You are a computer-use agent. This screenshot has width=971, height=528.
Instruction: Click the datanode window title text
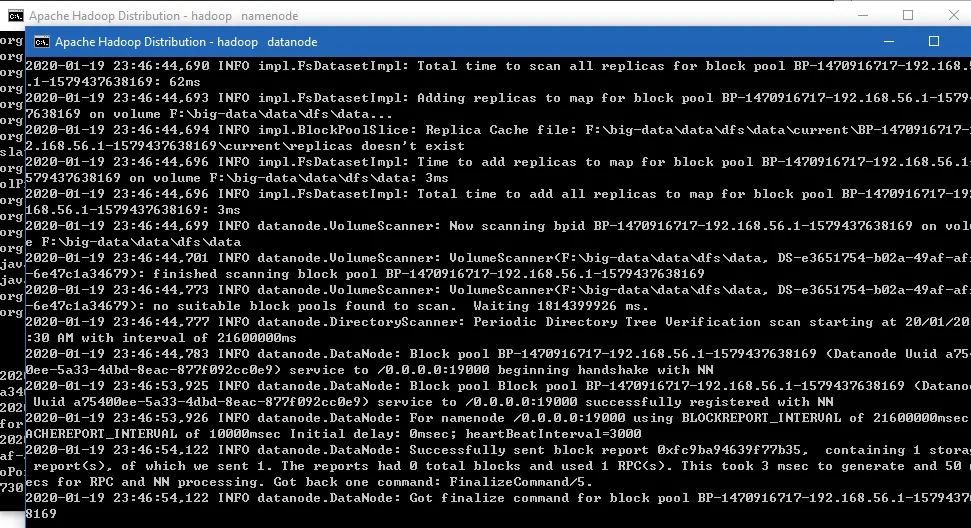pos(186,42)
